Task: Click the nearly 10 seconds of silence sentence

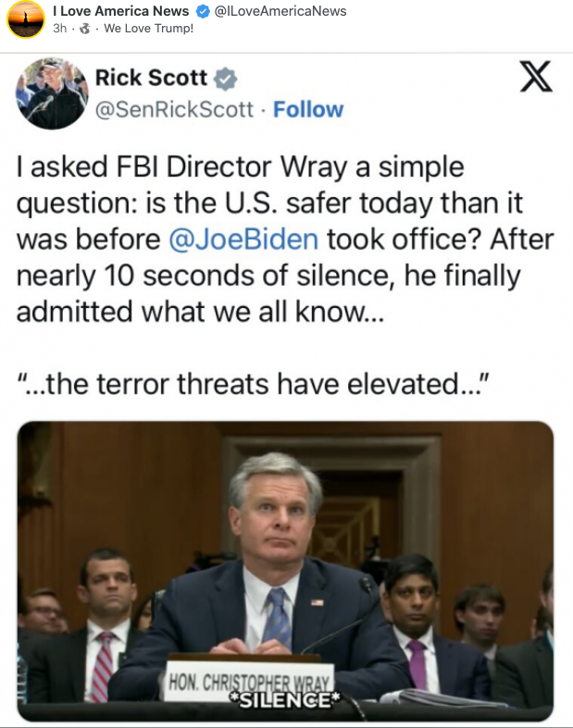Action: (268, 276)
